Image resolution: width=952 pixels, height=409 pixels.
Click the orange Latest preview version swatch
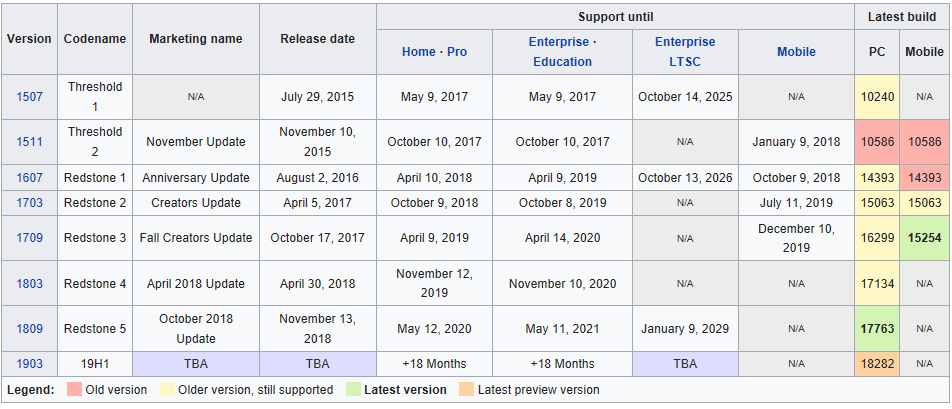(x=466, y=390)
